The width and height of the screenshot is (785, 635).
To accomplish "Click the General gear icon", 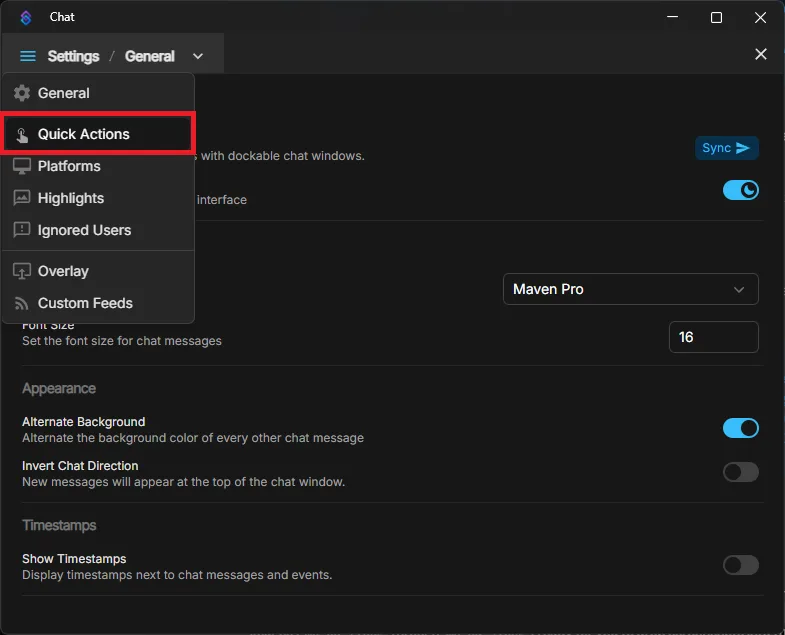I will click(22, 93).
